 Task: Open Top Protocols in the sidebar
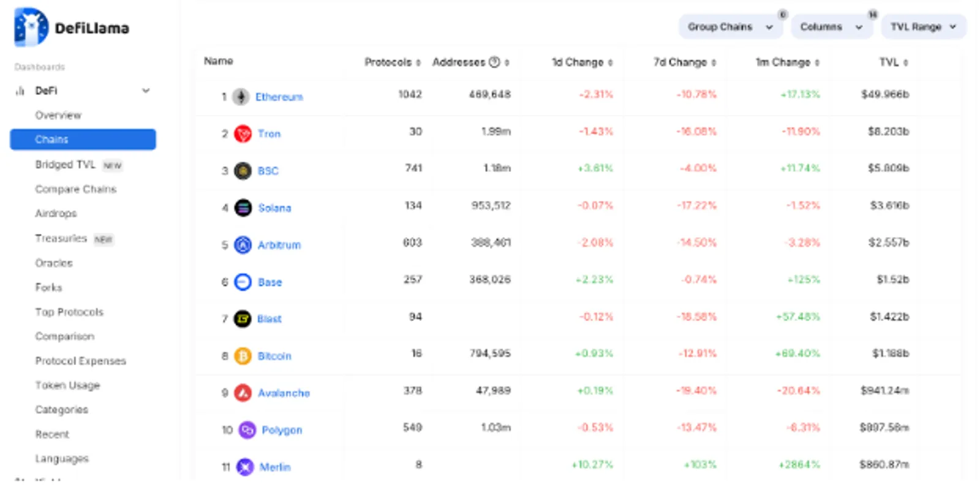coord(69,312)
